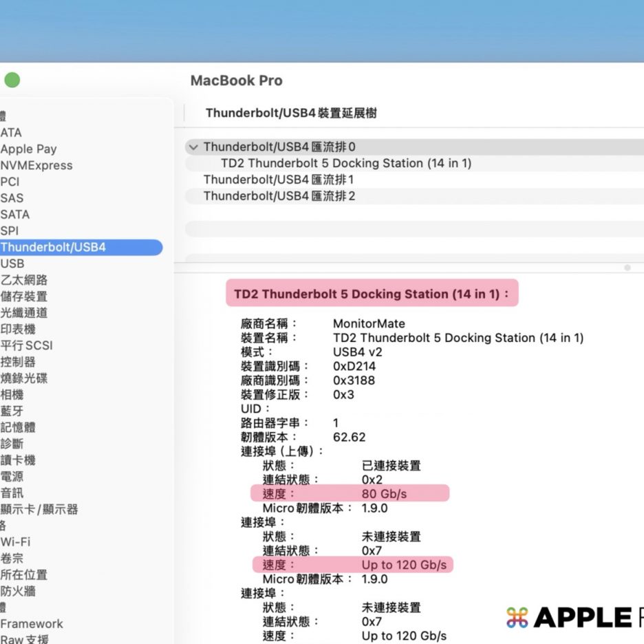Select Thunderbolt/USB4 匯流排 1 in the tree
Image resolution: width=644 pixels, height=644 pixels.
point(278,180)
